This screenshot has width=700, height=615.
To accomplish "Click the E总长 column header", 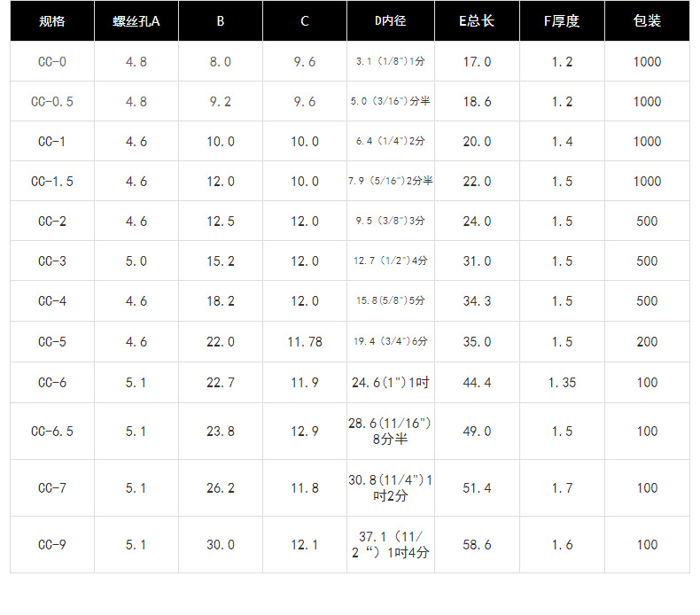I will tap(477, 21).
